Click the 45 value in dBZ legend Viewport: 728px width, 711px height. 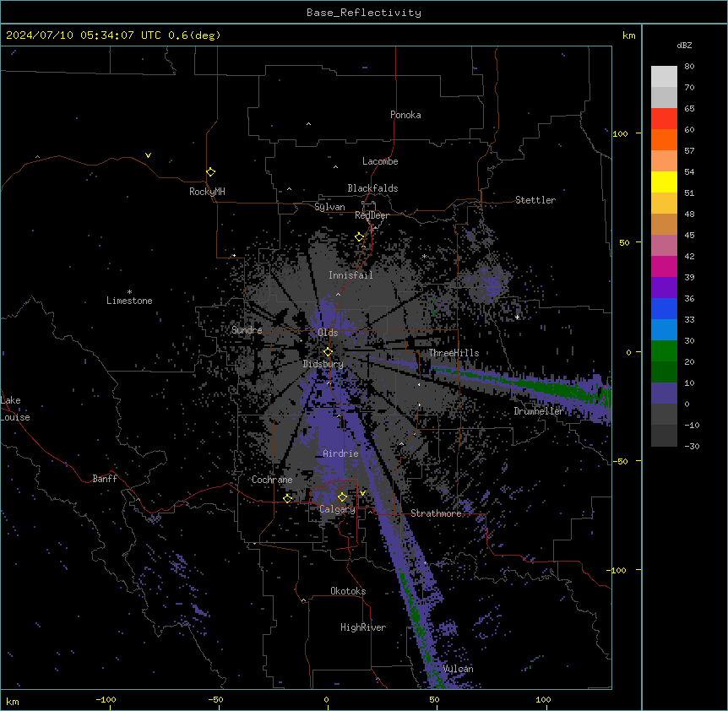689,236
